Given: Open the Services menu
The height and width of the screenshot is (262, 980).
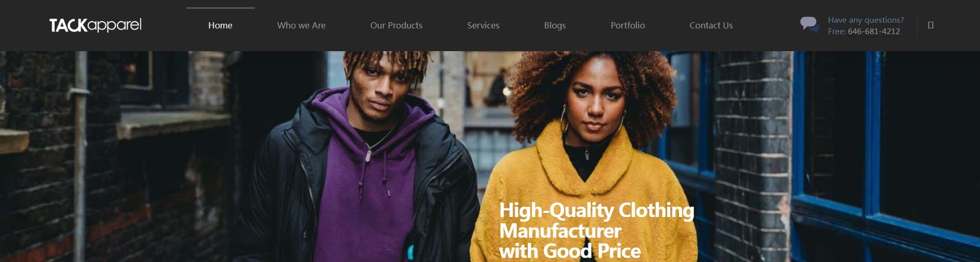Looking at the screenshot, I should [x=483, y=25].
